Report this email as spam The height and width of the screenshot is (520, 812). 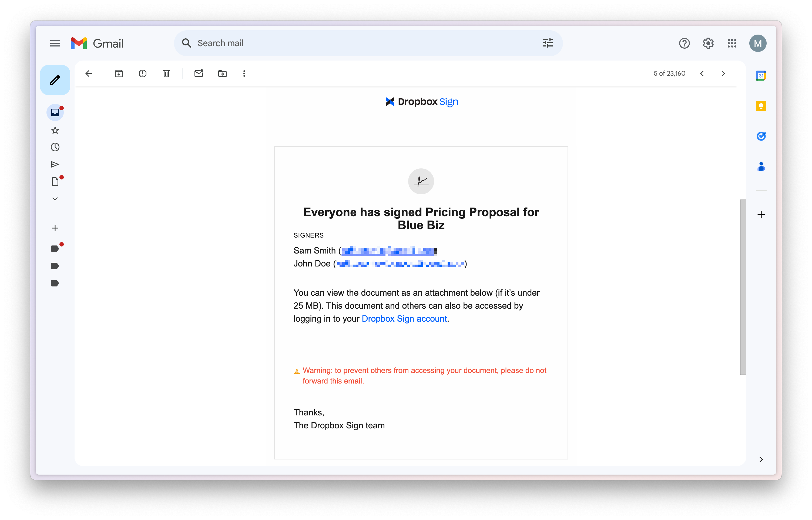[142, 74]
